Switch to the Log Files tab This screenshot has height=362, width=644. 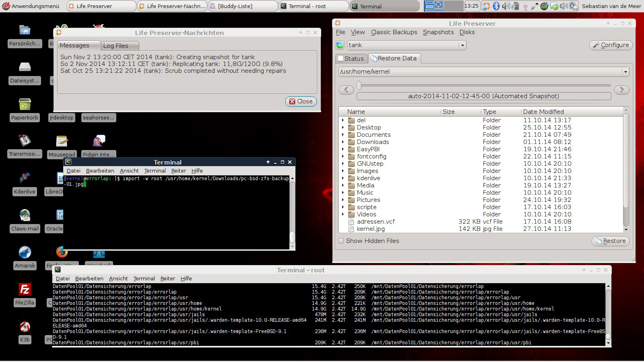pos(120,46)
